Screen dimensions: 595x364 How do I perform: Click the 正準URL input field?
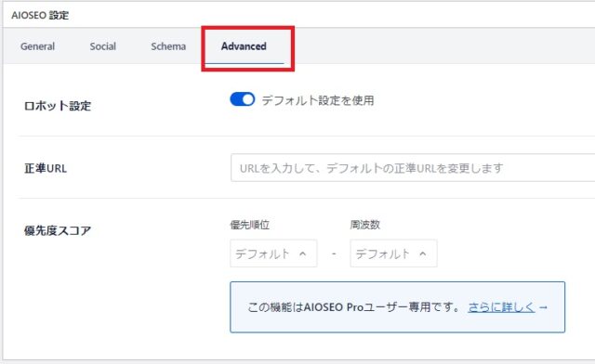click(413, 167)
